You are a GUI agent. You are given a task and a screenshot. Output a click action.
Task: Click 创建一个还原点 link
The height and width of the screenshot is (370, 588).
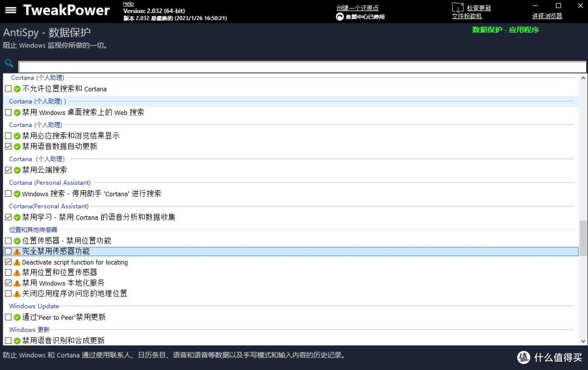point(357,8)
